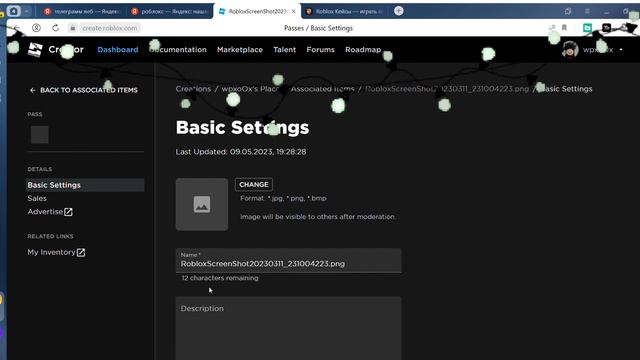Click the '12 characters remaining' text
Screen dimensions: 640x360
220,278
